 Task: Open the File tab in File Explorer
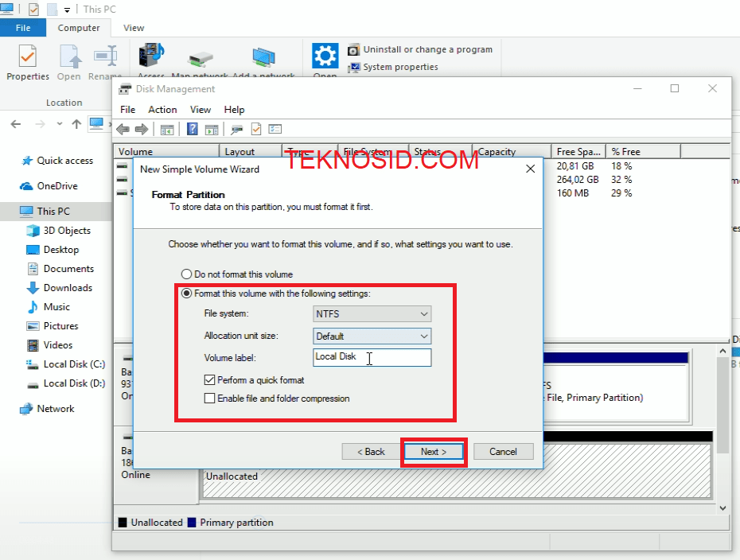coord(22,28)
